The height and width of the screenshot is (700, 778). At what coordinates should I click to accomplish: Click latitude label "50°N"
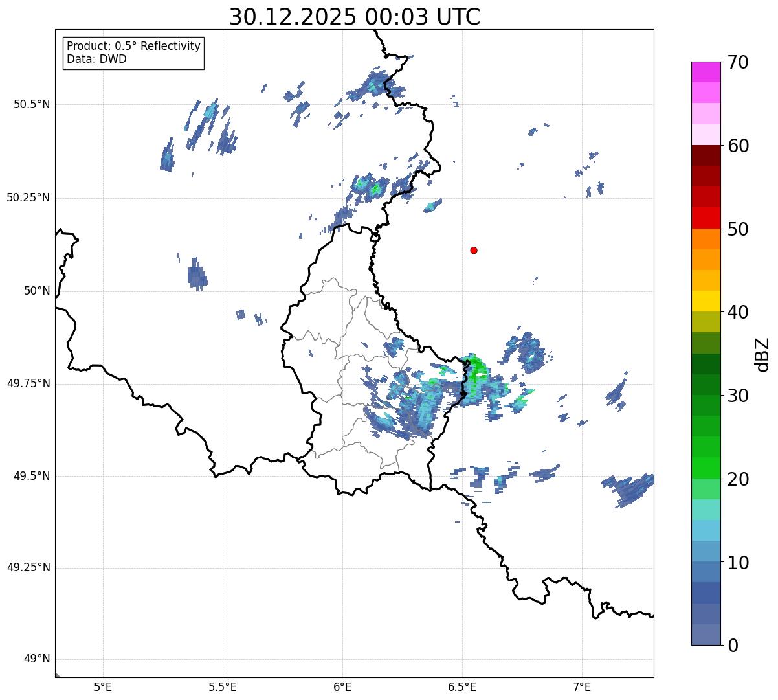point(38,291)
